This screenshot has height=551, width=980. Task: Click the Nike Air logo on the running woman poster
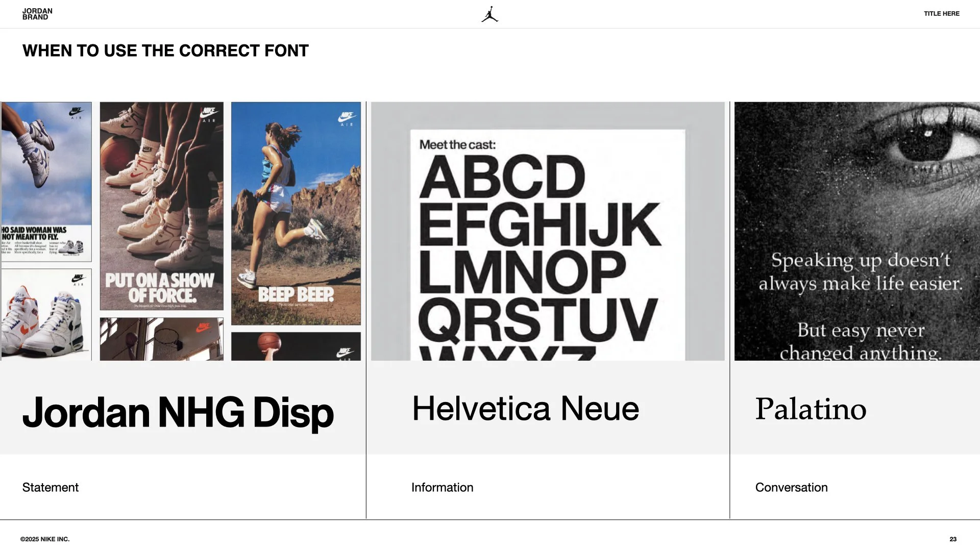[x=347, y=118]
